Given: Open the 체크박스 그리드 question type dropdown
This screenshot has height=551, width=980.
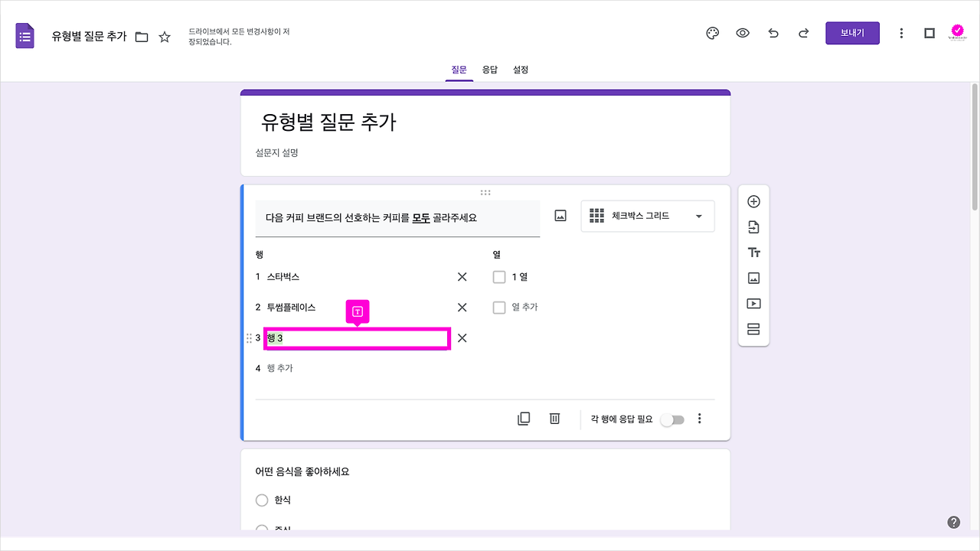Looking at the screenshot, I should point(647,216).
